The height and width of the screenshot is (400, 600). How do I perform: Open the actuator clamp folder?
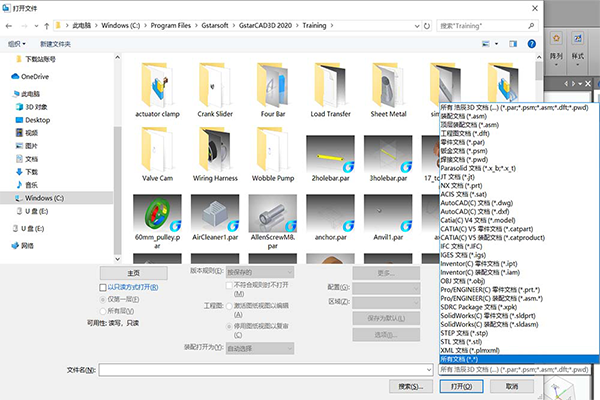point(157,90)
